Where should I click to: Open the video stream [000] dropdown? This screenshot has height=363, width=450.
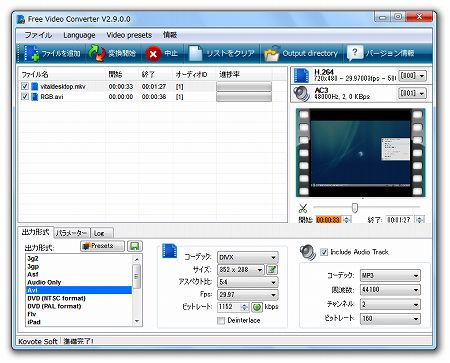click(412, 76)
